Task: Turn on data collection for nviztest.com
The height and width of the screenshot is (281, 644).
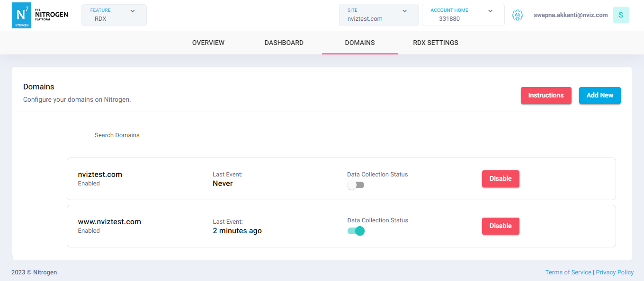Action: (x=356, y=185)
